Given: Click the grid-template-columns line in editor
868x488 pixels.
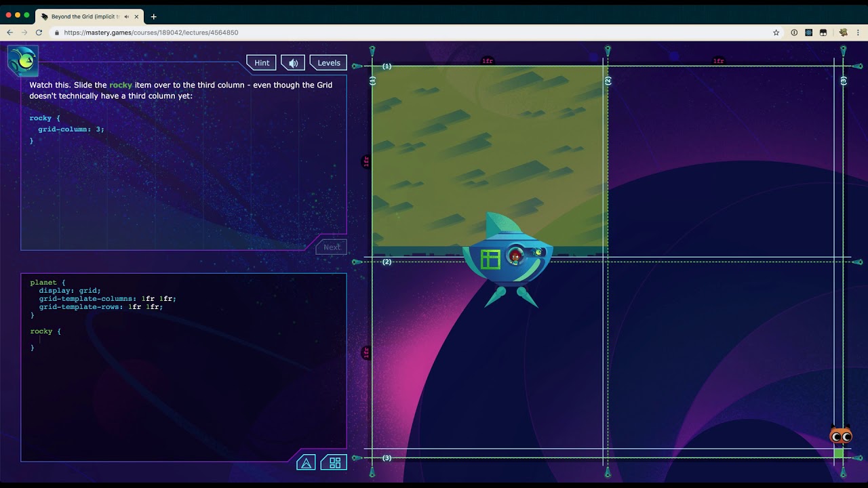Looking at the screenshot, I should (x=107, y=298).
